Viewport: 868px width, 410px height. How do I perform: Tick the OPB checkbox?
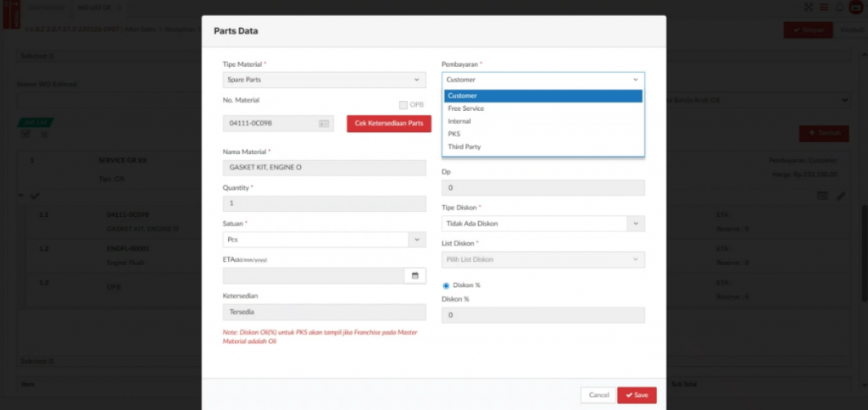[x=403, y=105]
